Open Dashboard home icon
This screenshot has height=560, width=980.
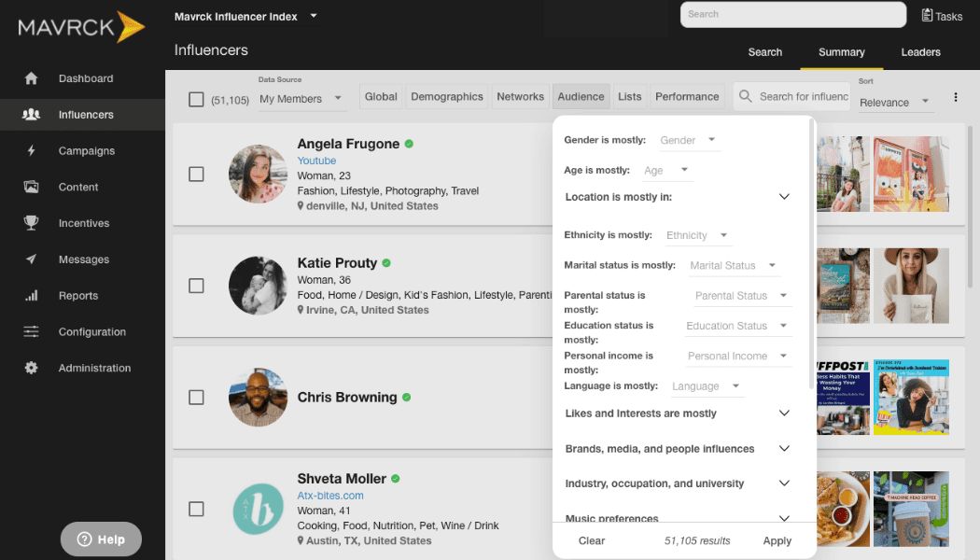point(31,78)
